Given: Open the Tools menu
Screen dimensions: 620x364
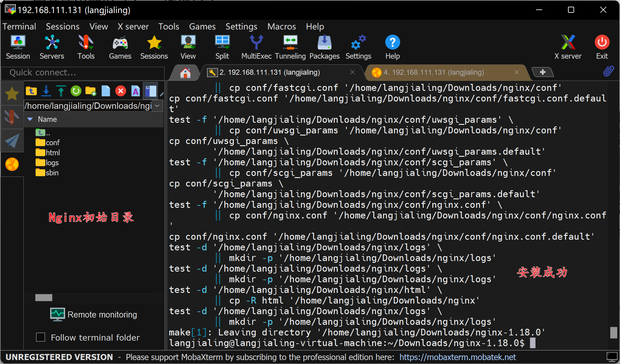Looking at the screenshot, I should (x=169, y=26).
